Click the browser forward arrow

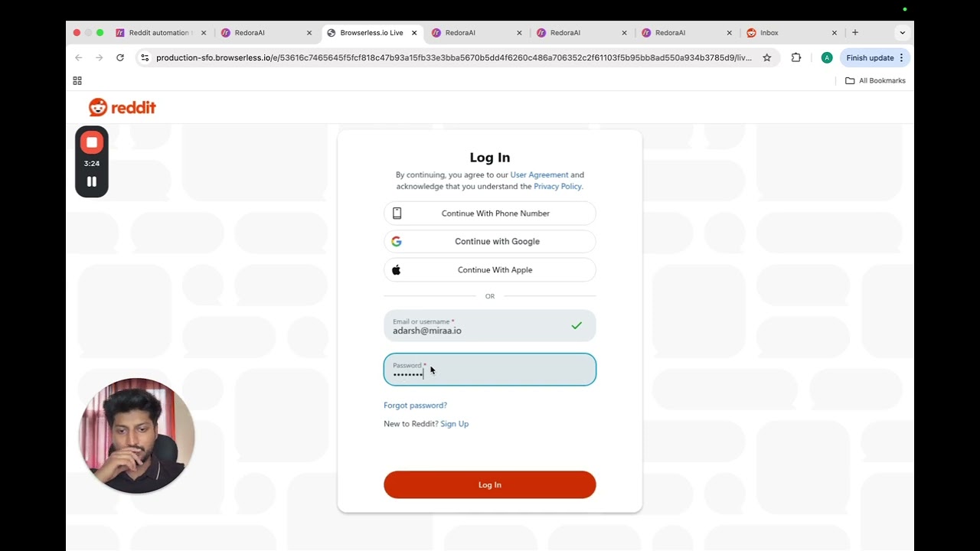(99, 57)
